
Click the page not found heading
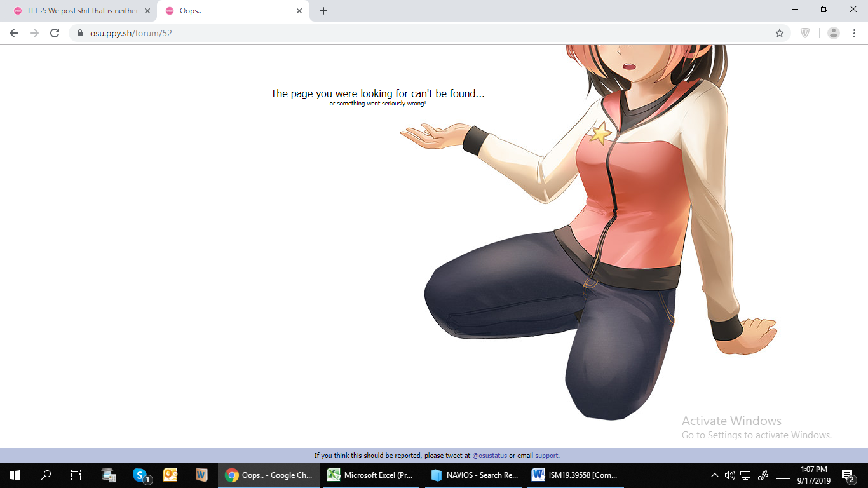click(377, 93)
